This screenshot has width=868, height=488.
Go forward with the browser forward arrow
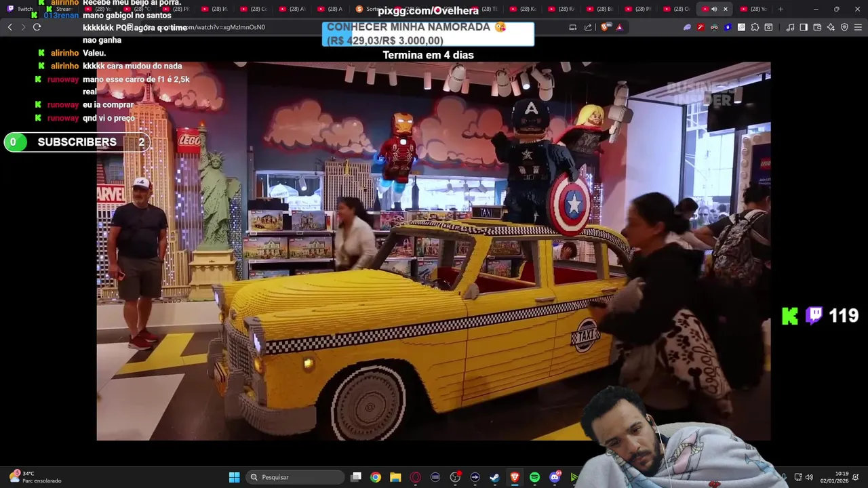pyautogui.click(x=23, y=27)
